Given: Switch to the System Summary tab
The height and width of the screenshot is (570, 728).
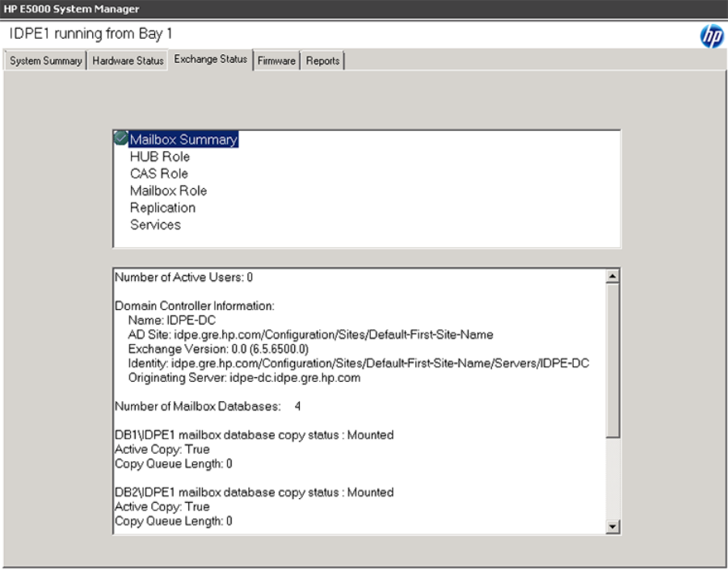Looking at the screenshot, I should click(x=45, y=61).
